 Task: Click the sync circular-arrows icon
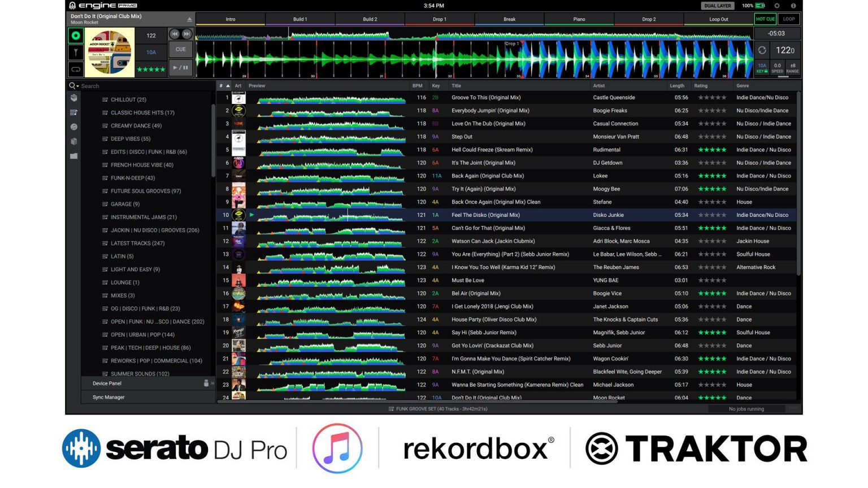coord(762,50)
